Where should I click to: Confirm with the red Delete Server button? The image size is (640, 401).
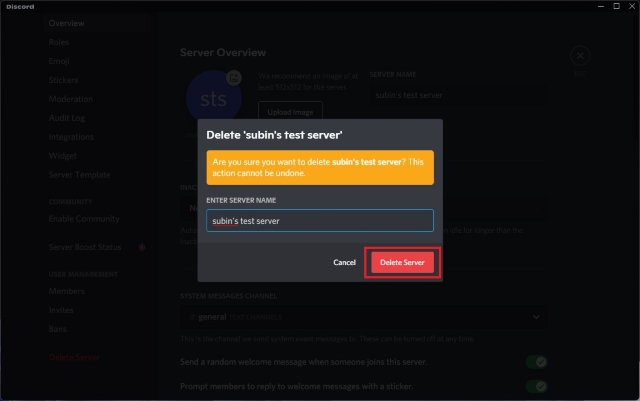[x=402, y=262]
